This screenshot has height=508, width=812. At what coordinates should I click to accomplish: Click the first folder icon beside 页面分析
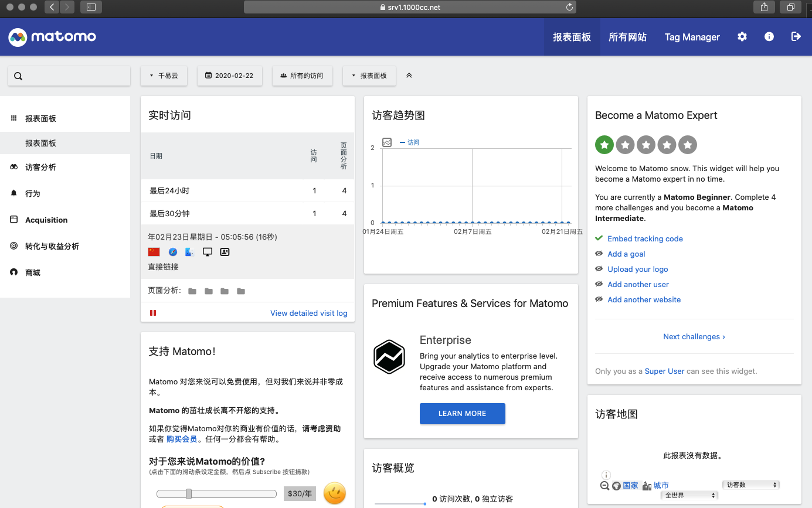click(192, 291)
